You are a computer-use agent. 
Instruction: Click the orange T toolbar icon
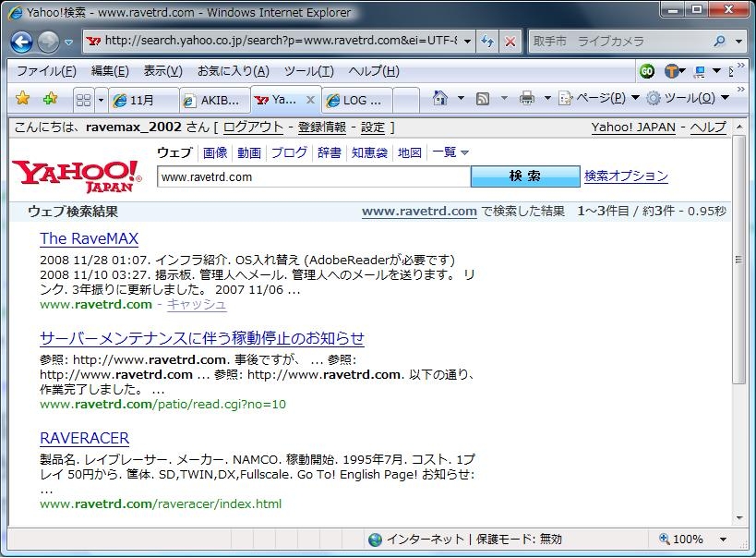(x=672, y=71)
